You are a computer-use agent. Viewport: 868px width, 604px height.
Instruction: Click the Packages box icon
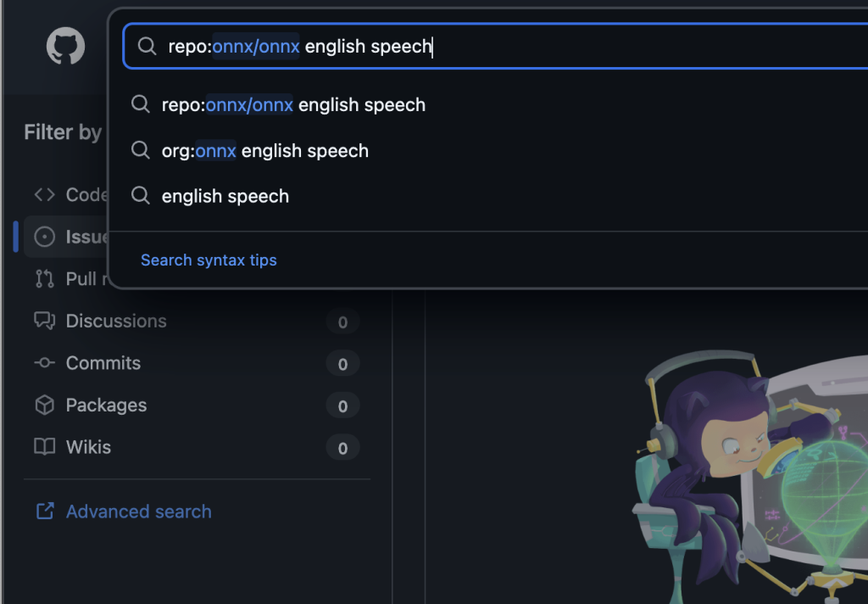[x=44, y=405]
